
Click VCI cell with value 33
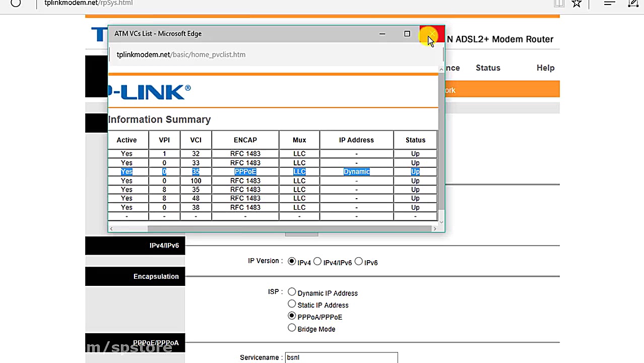196,163
